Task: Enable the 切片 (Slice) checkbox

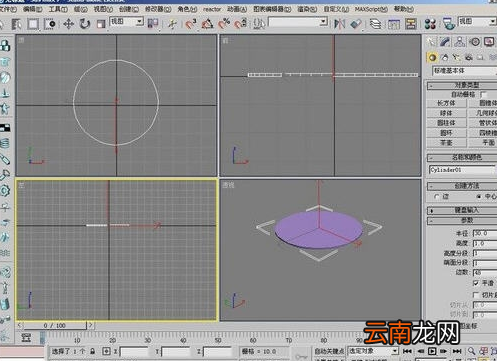Action: click(x=476, y=295)
